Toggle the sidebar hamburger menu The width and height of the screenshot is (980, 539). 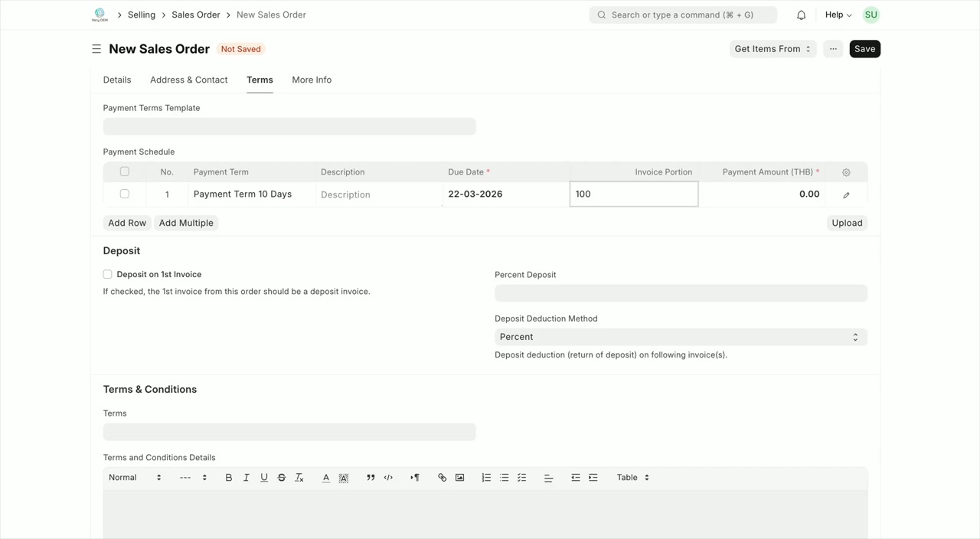tap(96, 49)
